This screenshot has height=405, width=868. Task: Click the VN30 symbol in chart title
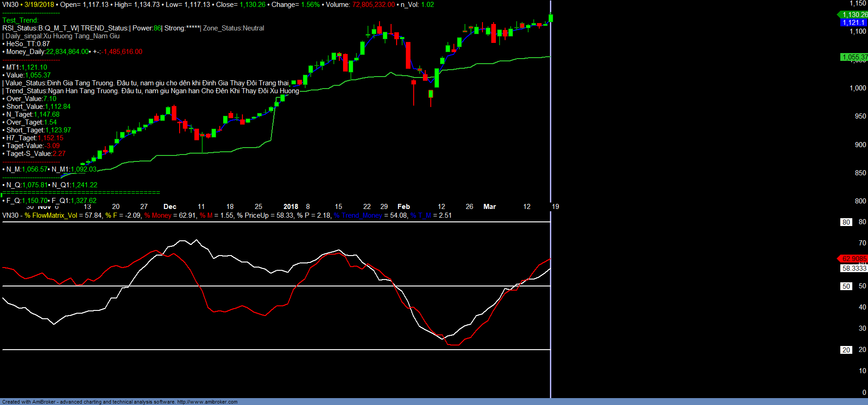10,5
